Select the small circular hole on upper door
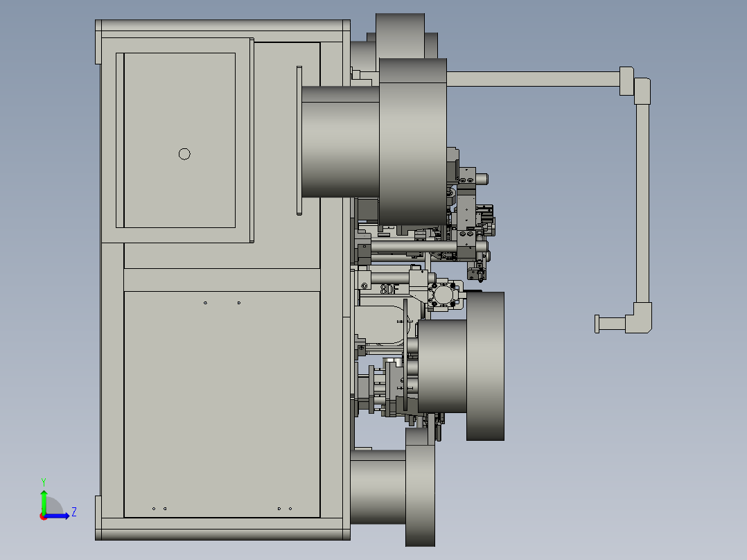Screen dimensions: 747x560 click(184, 154)
